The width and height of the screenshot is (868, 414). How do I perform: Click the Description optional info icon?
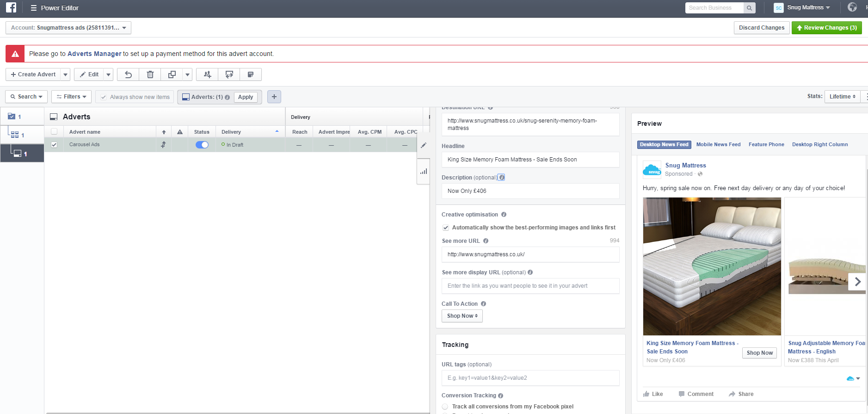(x=502, y=177)
